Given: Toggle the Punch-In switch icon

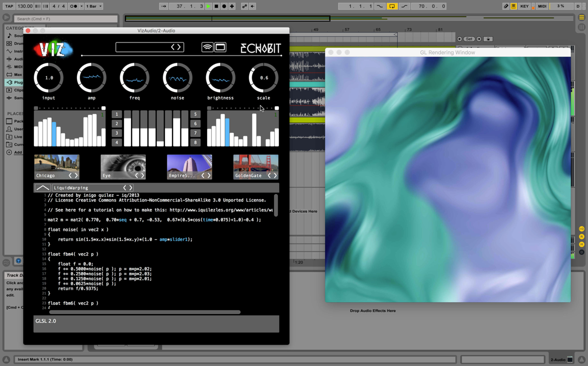Looking at the screenshot, I should (x=380, y=6).
